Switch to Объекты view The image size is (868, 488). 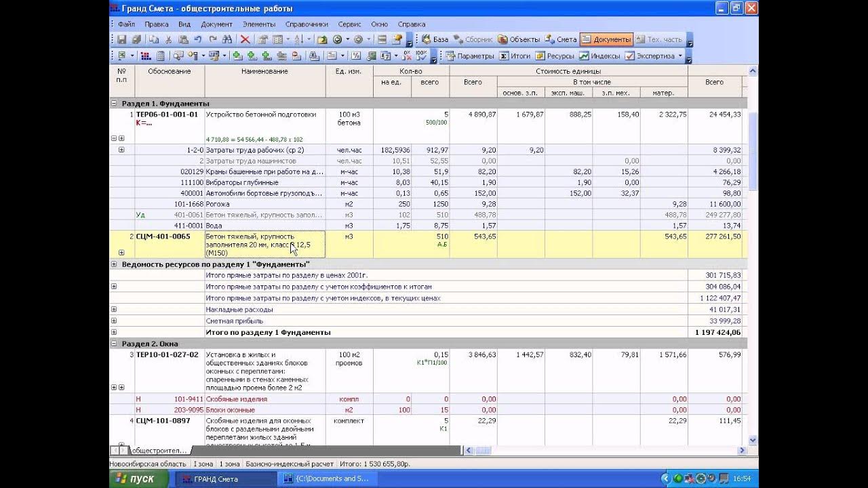[519, 39]
